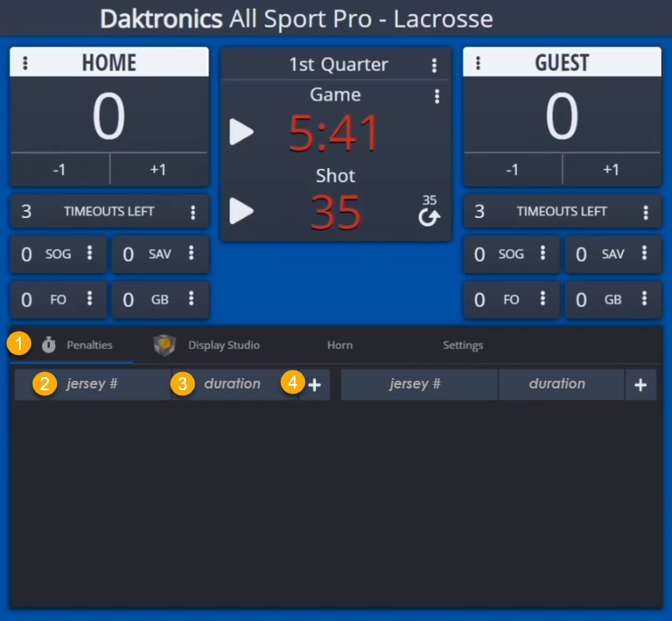Click the GUEST GB stat value
This screenshot has height=621, width=672.
(x=582, y=300)
